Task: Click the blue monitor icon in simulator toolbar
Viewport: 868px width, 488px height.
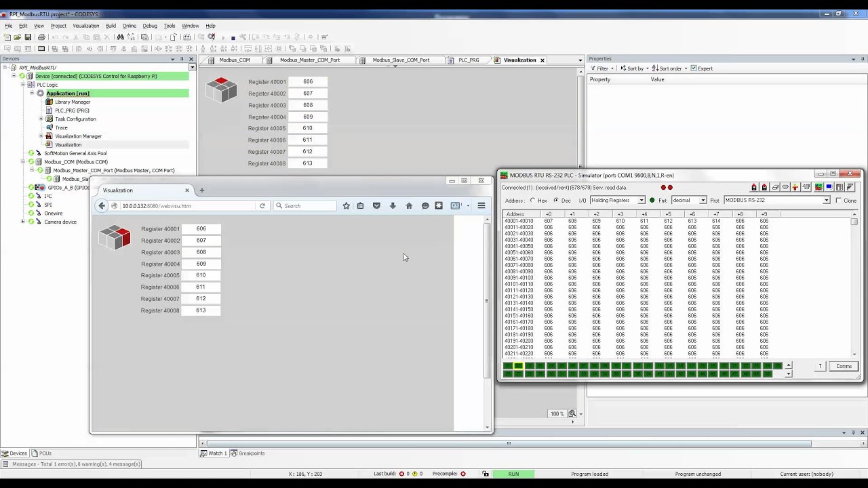Action: point(829,187)
